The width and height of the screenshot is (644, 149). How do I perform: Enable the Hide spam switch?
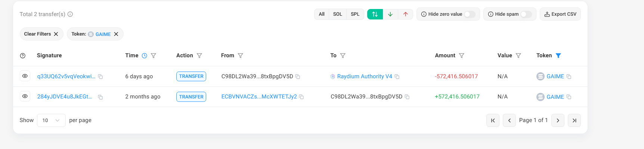[x=526, y=14]
